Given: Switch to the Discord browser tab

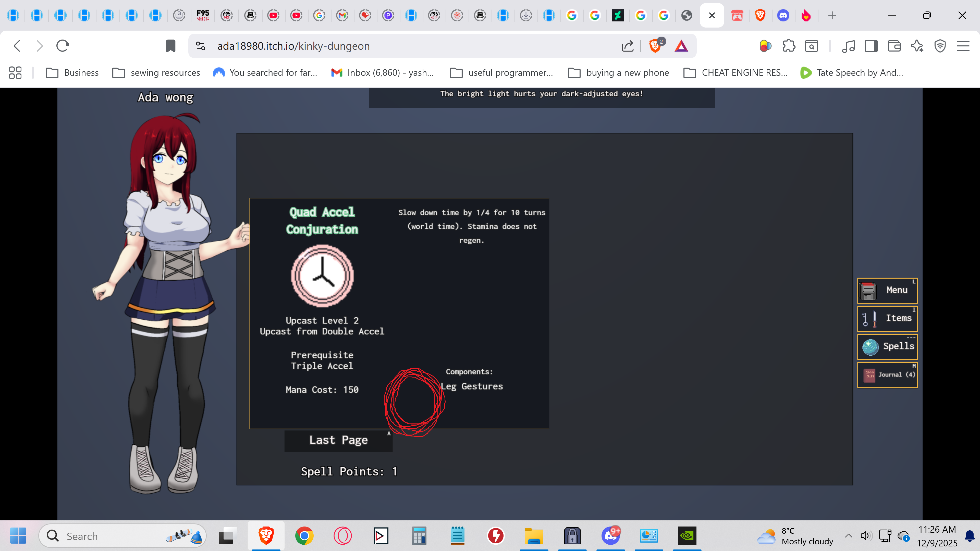Looking at the screenshot, I should 783,15.
